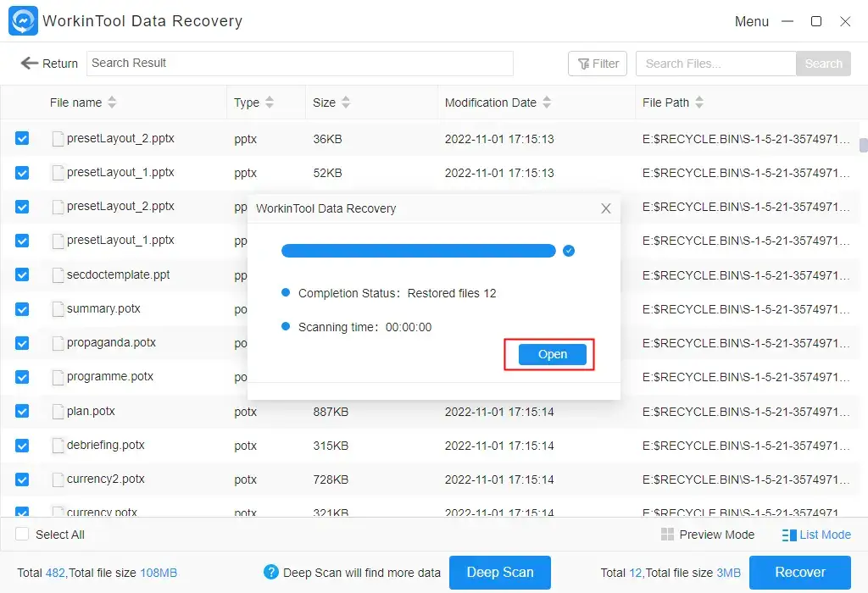Start a Deep Scan
Viewport: 868px width, 593px height.
[500, 573]
